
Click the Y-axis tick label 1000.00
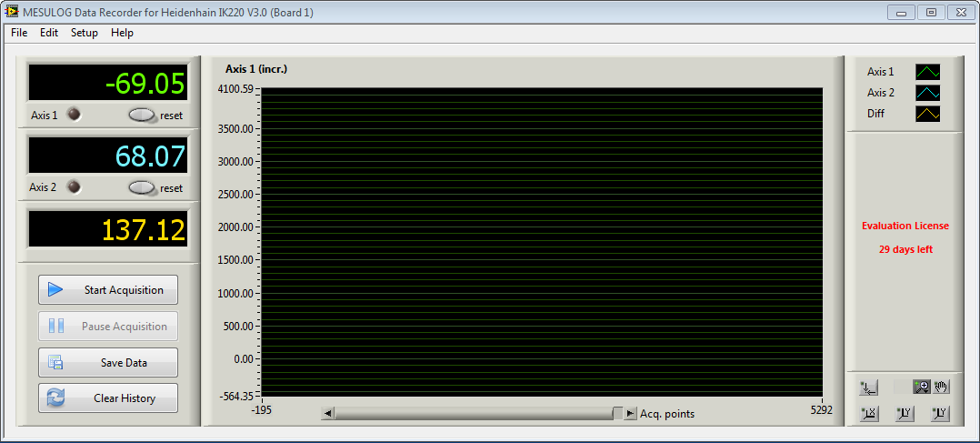(235, 293)
